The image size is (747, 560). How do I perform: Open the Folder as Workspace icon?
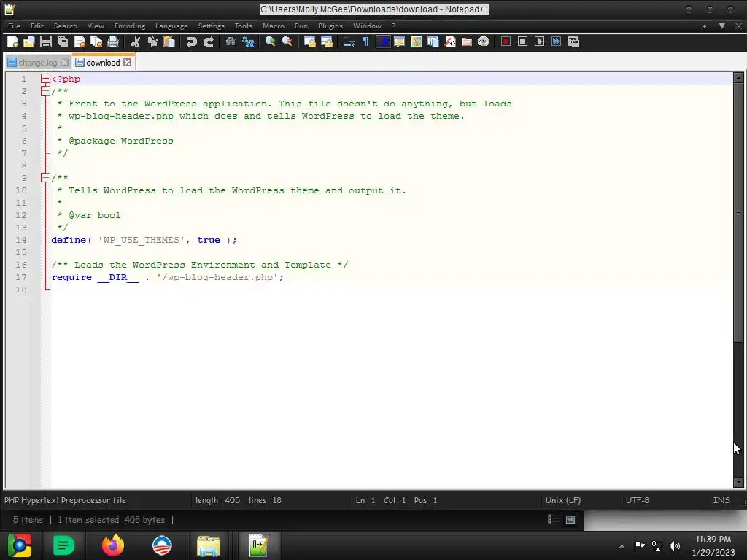[466, 42]
